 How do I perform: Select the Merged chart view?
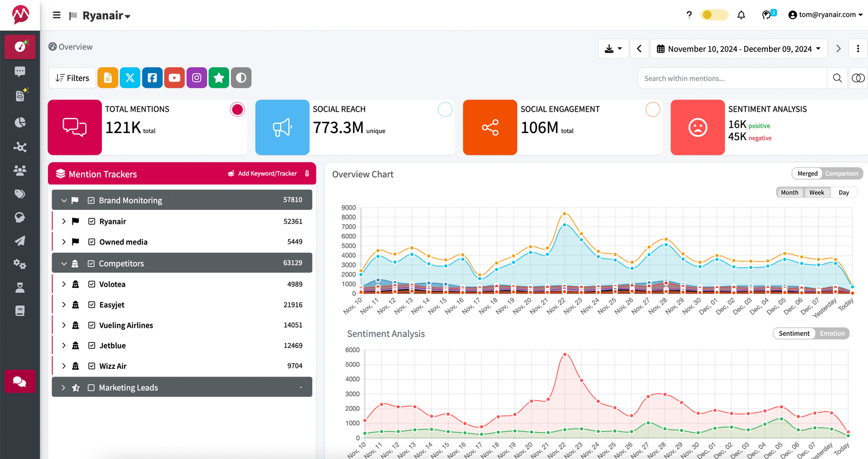pyautogui.click(x=807, y=173)
